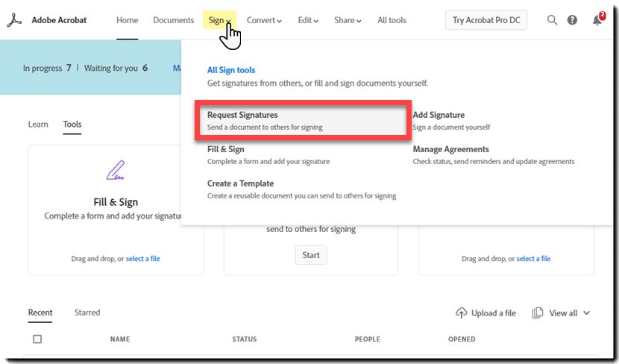Expand the Edit dropdown menu

click(308, 20)
